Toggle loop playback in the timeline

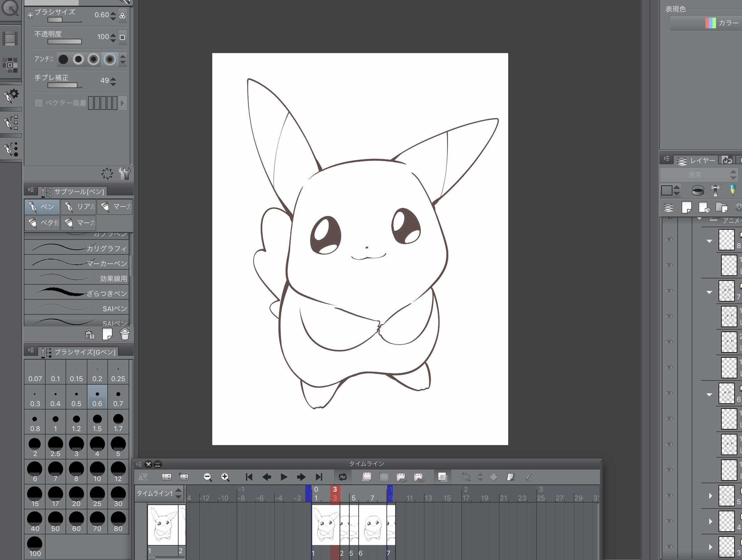click(x=342, y=477)
